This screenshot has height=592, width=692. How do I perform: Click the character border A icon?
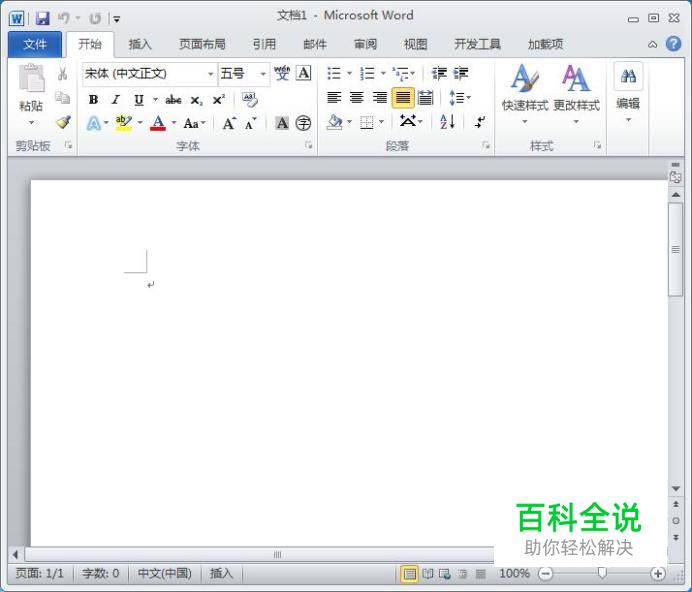[304, 73]
